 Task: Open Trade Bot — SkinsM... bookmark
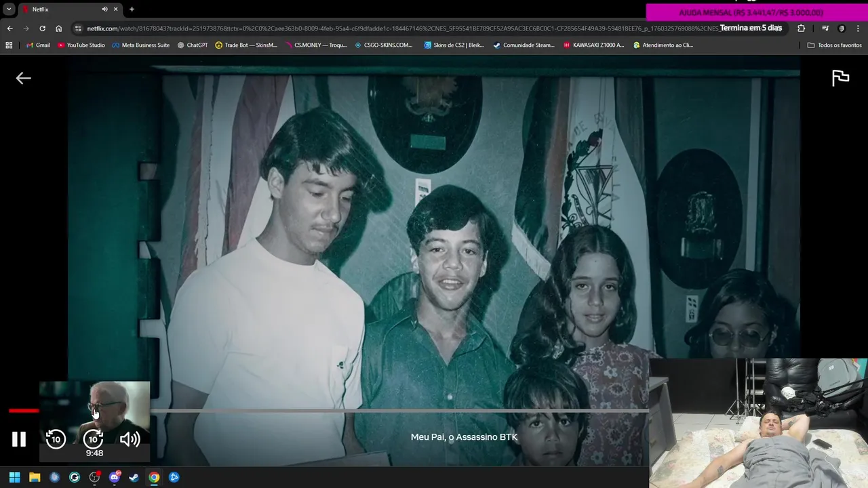pos(246,45)
